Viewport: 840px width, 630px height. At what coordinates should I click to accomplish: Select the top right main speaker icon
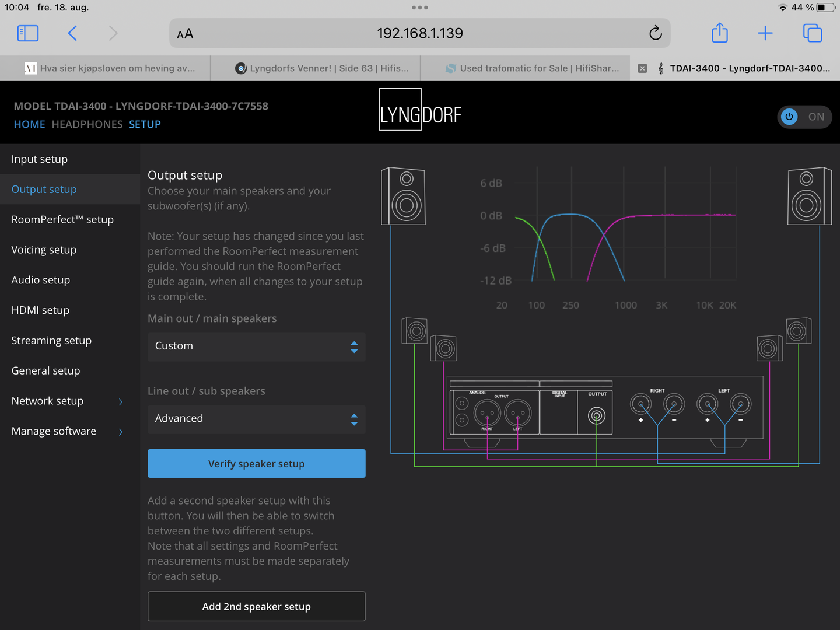[810, 196]
